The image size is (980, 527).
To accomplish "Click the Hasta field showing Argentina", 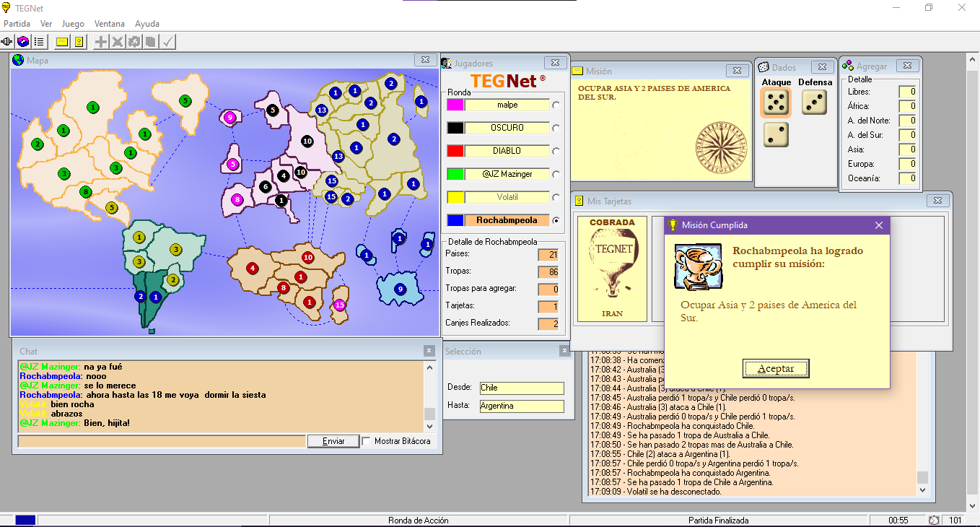I will tap(521, 406).
